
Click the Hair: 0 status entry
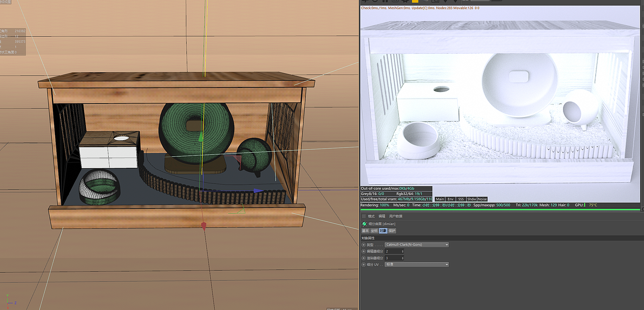[x=563, y=205]
